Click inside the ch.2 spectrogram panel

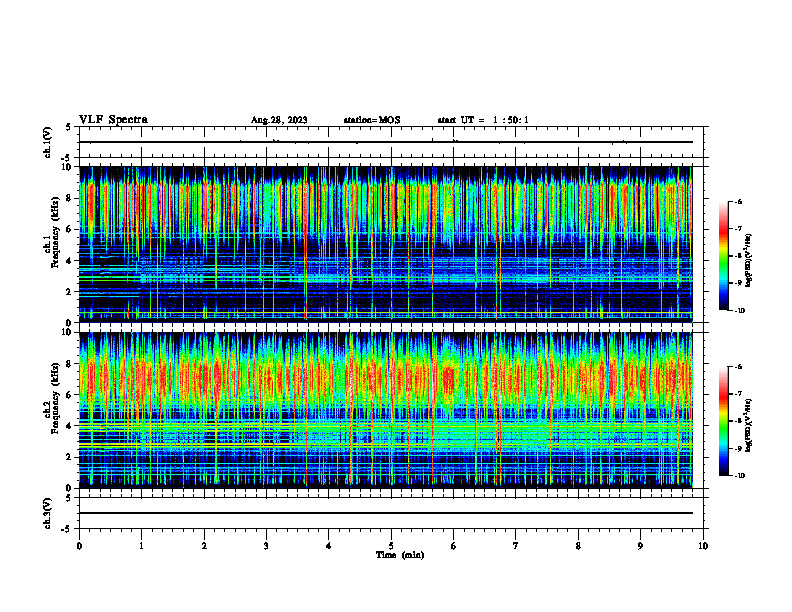pyautogui.click(x=385, y=410)
